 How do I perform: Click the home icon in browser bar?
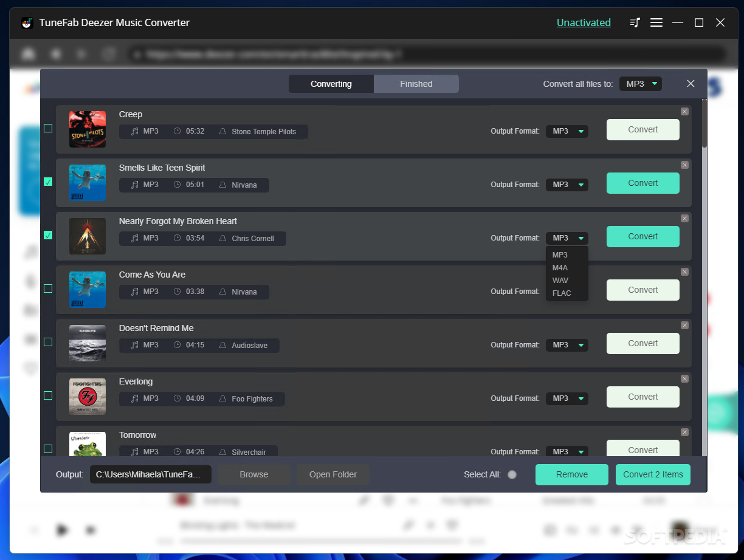(x=28, y=54)
